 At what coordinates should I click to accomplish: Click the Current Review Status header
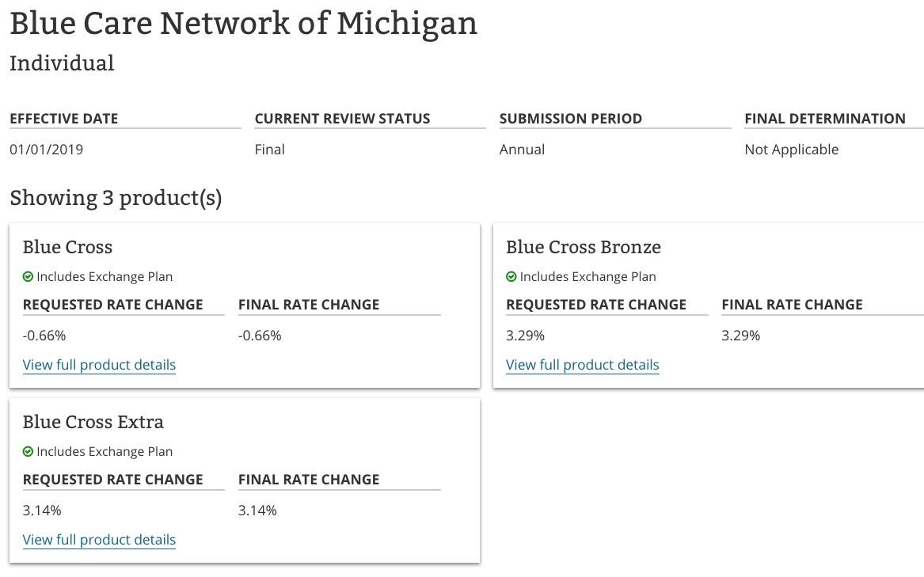click(x=342, y=119)
